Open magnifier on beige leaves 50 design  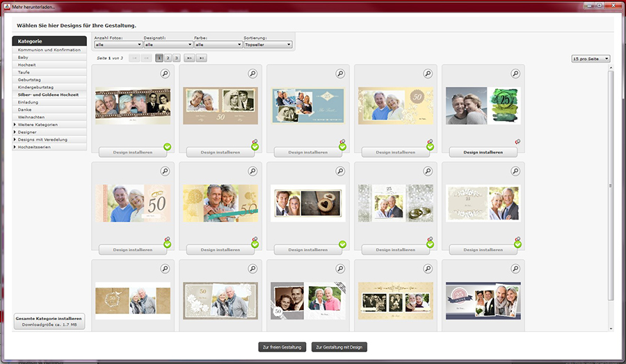tap(252, 269)
